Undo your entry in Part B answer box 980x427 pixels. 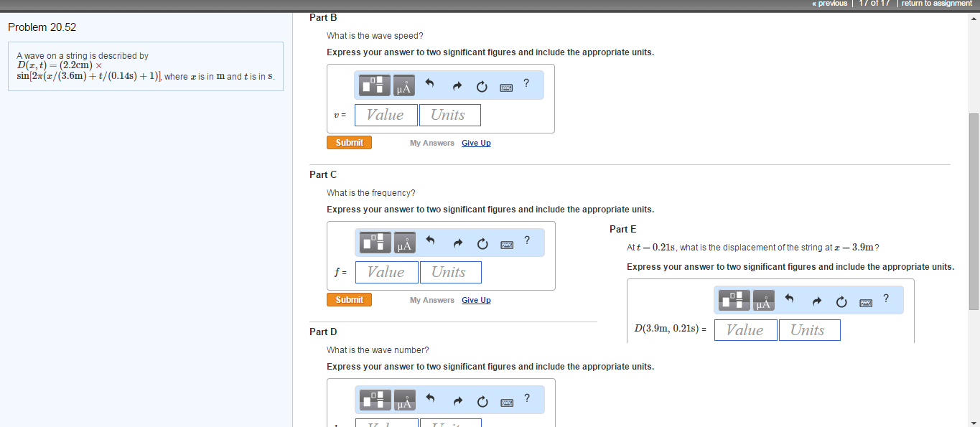(x=429, y=85)
